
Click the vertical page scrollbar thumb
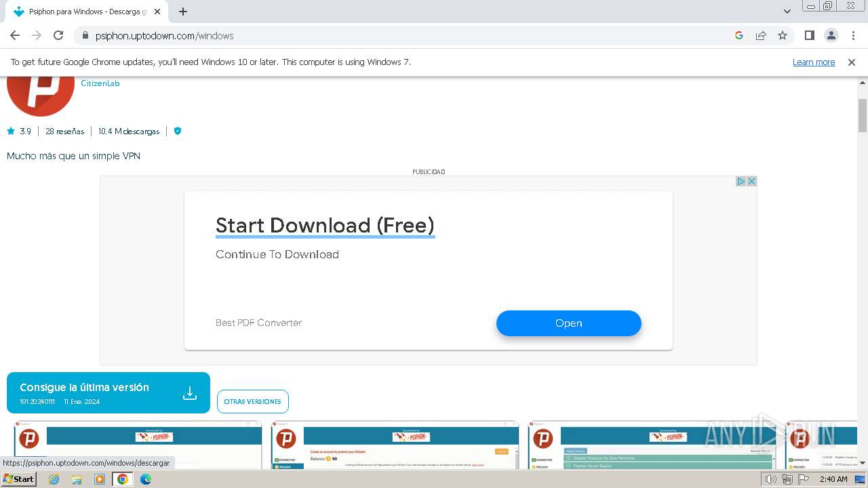(863, 115)
